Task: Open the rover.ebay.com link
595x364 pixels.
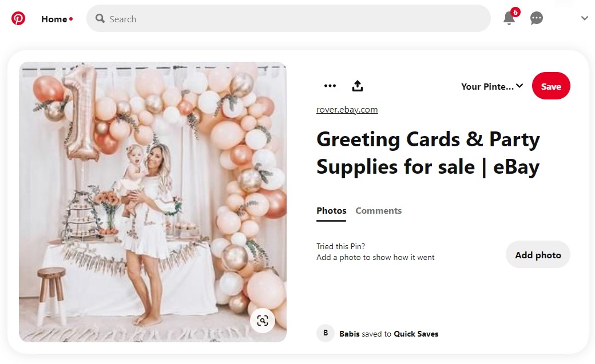Action: [x=347, y=110]
